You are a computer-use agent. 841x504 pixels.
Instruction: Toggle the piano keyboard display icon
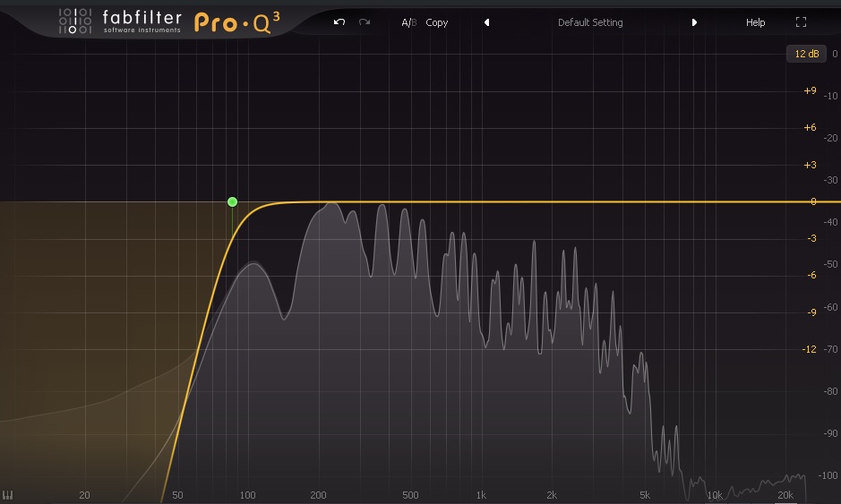[x=7, y=495]
